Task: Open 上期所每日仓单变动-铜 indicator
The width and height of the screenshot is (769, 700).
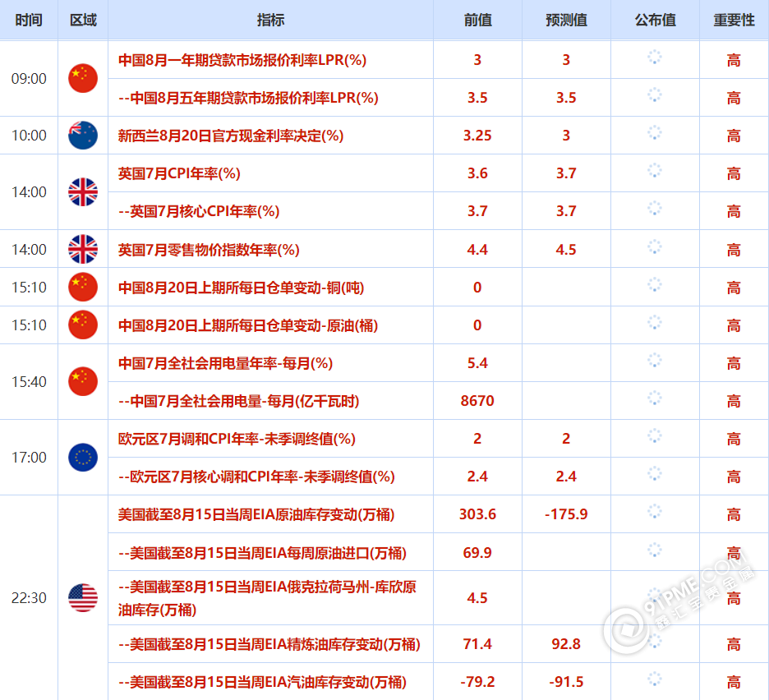Action: pos(241,288)
